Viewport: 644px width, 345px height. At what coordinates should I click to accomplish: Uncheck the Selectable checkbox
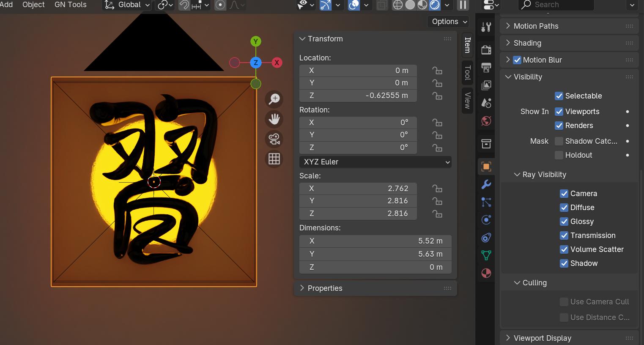tap(559, 96)
